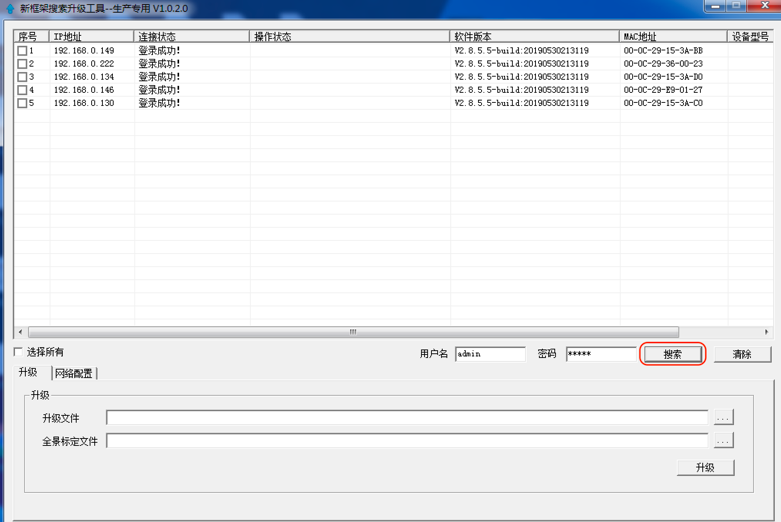Switch to the 升级 tab

coord(28,372)
